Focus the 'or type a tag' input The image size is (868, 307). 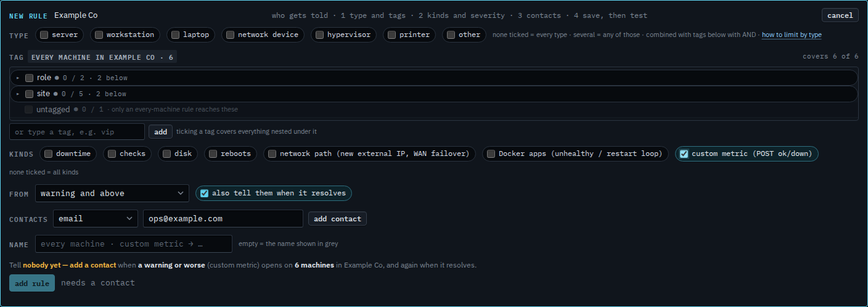click(77, 132)
